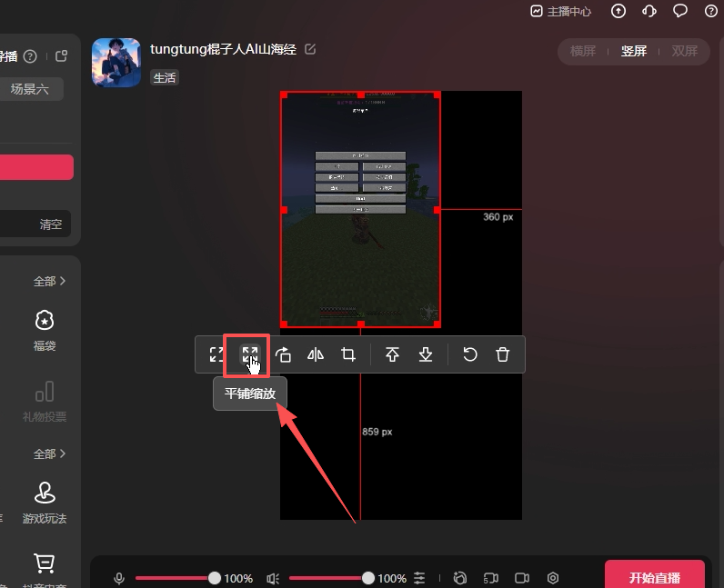
Task: Delete the selected source with trash icon
Action: [502, 354]
